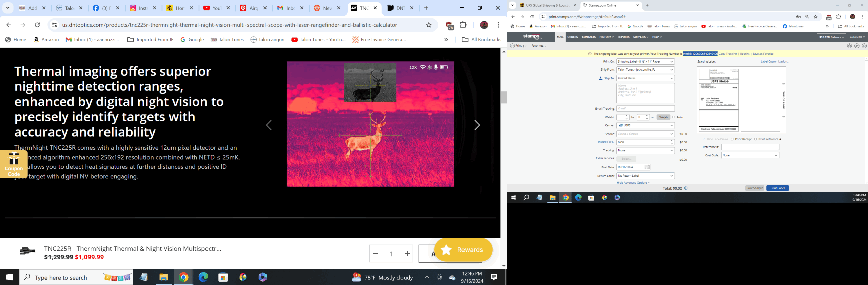Increase product quantity with plus button
Image resolution: width=868 pixels, height=285 pixels.
coord(407,253)
